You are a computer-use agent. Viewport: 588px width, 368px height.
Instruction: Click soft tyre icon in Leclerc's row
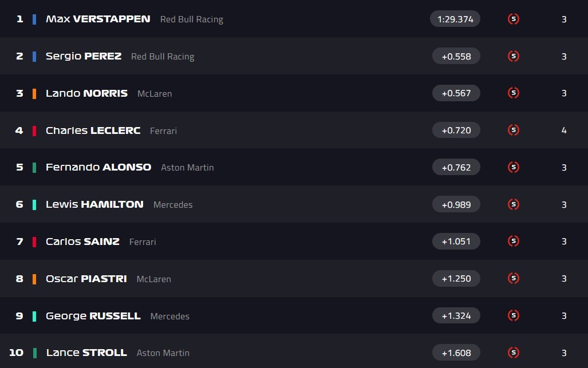[514, 130]
